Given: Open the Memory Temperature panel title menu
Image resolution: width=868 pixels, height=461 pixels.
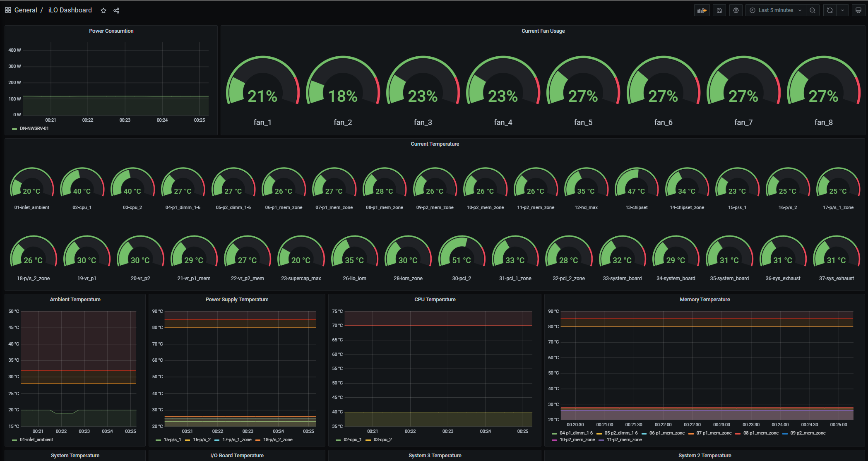Looking at the screenshot, I should pos(704,300).
